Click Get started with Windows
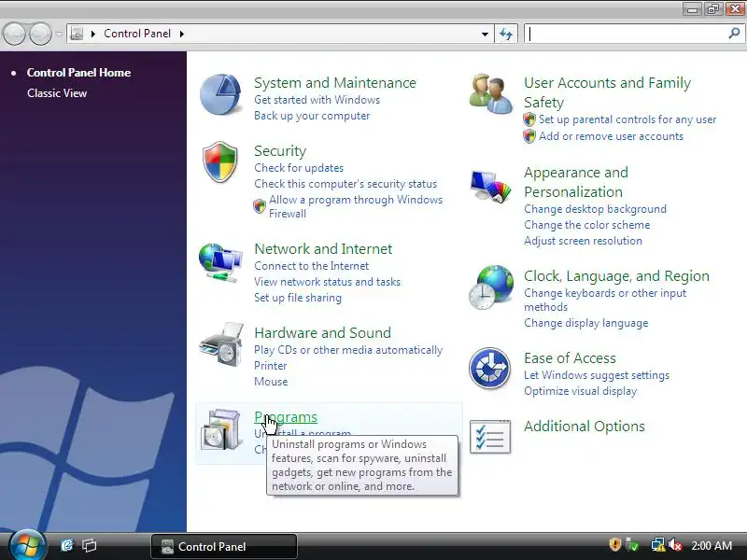 tap(317, 100)
